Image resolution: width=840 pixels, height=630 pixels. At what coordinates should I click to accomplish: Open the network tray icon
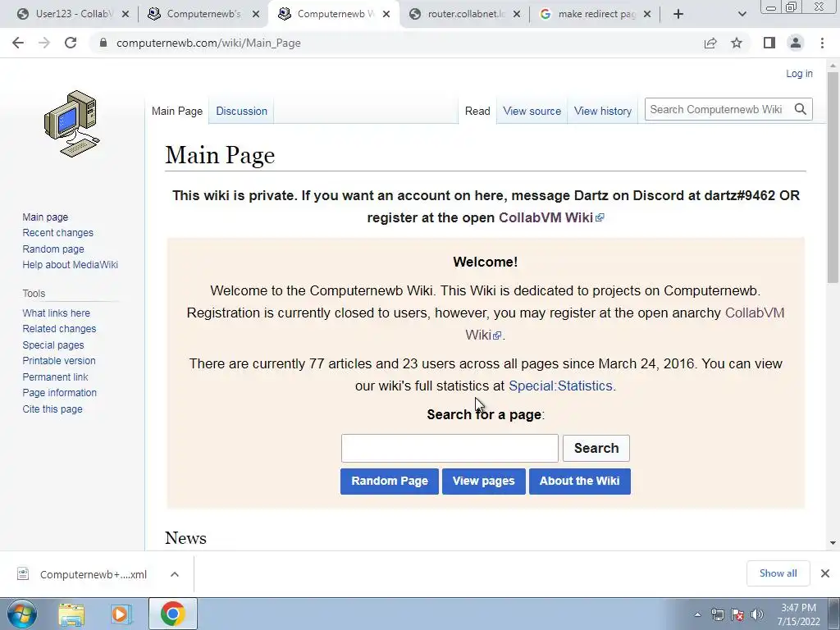(717, 614)
